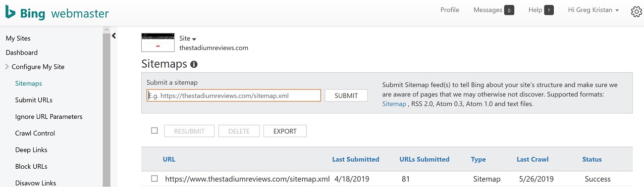Image resolution: width=644 pixels, height=187 pixels.
Task: Open Block URLs in the sidebar
Action: pyautogui.click(x=31, y=166)
